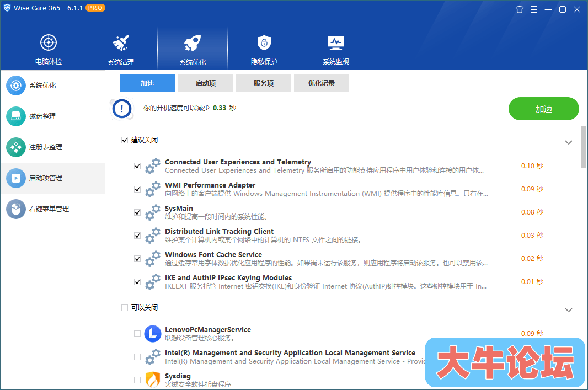Switch to the 优化记录 tab

pyautogui.click(x=322, y=83)
